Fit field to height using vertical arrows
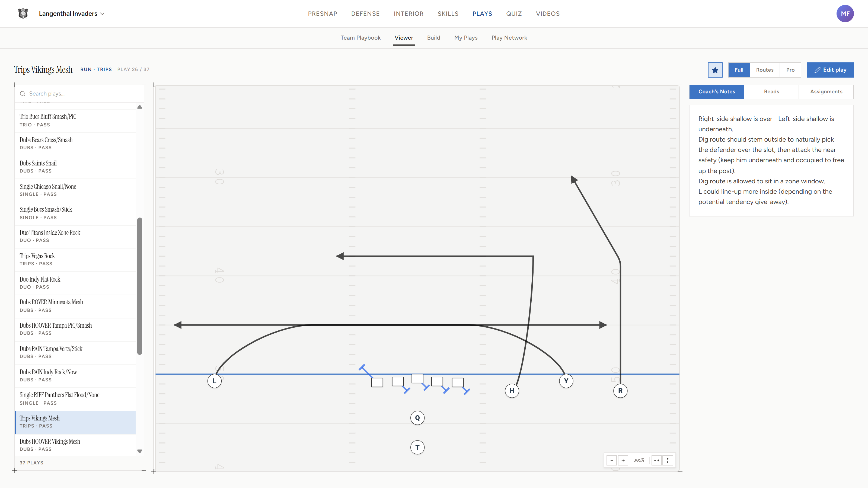This screenshot has height=488, width=868. tap(668, 460)
